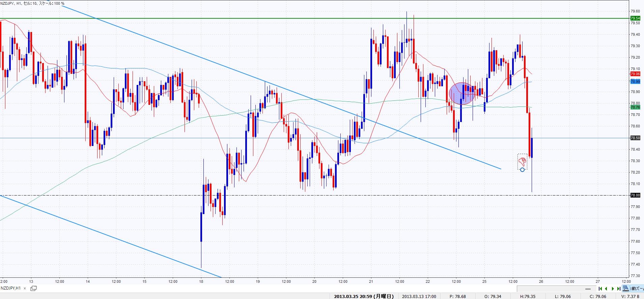Image resolution: width=644 pixels, height=299 pixels.
Task: Click the red 79.06 moving average label
Action: tap(635, 74)
